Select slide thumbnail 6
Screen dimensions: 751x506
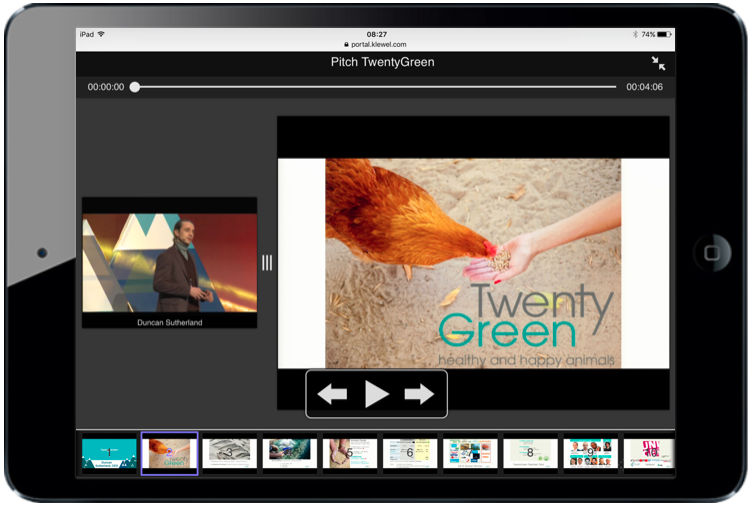410,453
